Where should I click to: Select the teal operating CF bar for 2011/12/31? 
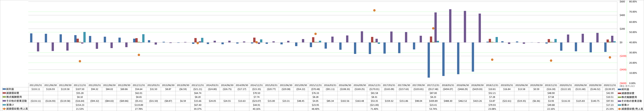[x=85, y=37]
